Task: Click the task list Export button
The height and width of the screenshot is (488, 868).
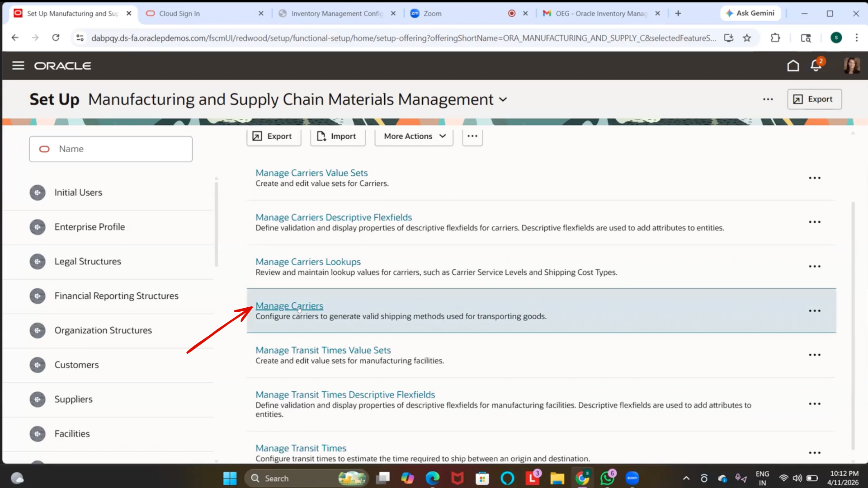Action: pos(274,136)
